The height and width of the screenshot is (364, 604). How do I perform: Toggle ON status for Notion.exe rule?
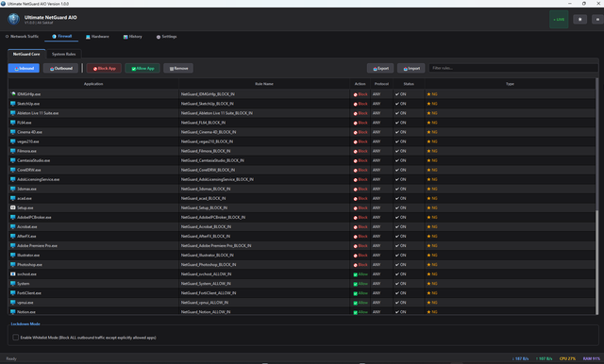(x=400, y=312)
